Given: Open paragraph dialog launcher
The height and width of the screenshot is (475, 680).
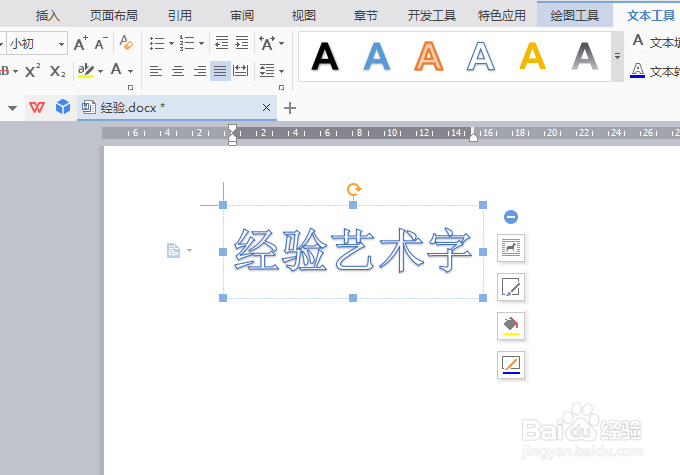Looking at the screenshot, I should (x=281, y=88).
